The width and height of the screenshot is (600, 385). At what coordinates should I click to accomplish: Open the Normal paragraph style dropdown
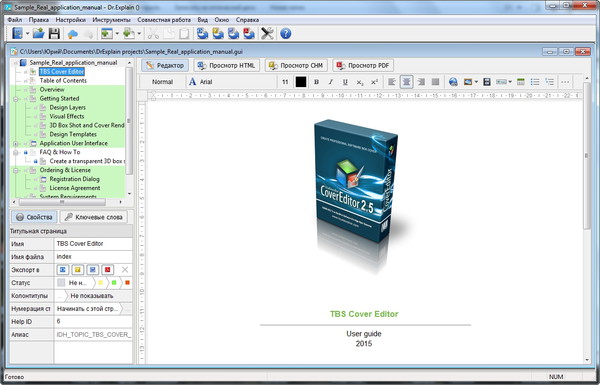162,82
